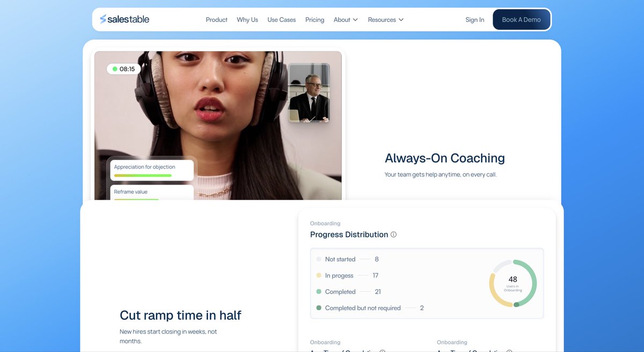Click the Reframe value progress bar
644x352 pixels.
136,199
